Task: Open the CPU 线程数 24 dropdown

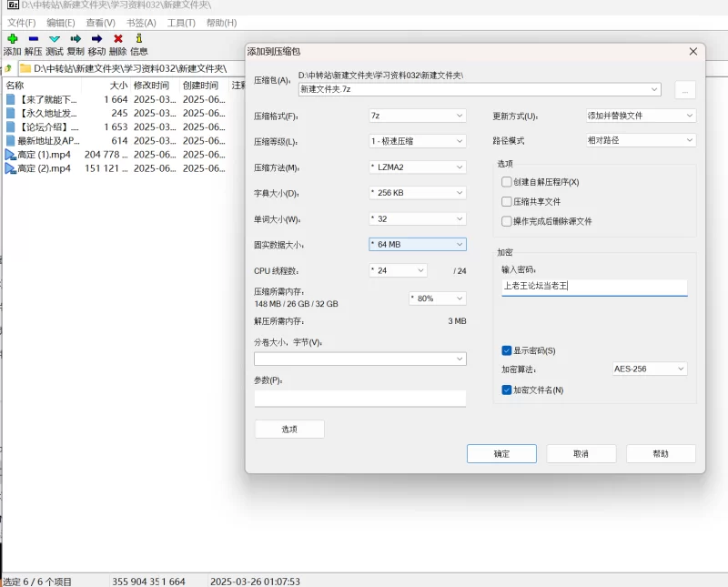Action: [x=398, y=270]
